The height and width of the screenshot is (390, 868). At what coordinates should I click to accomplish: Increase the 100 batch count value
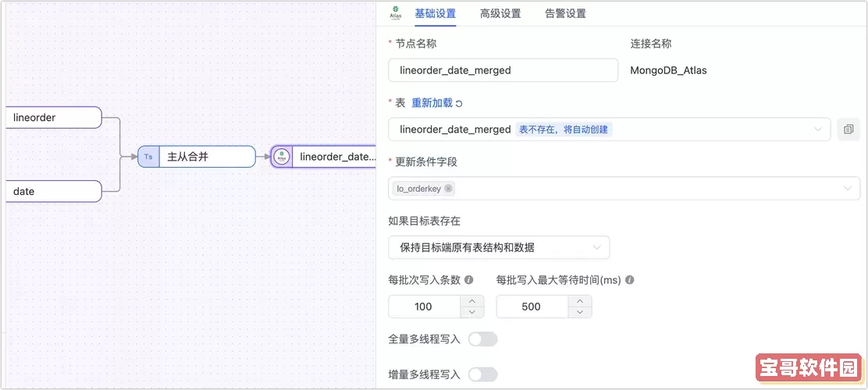(472, 301)
